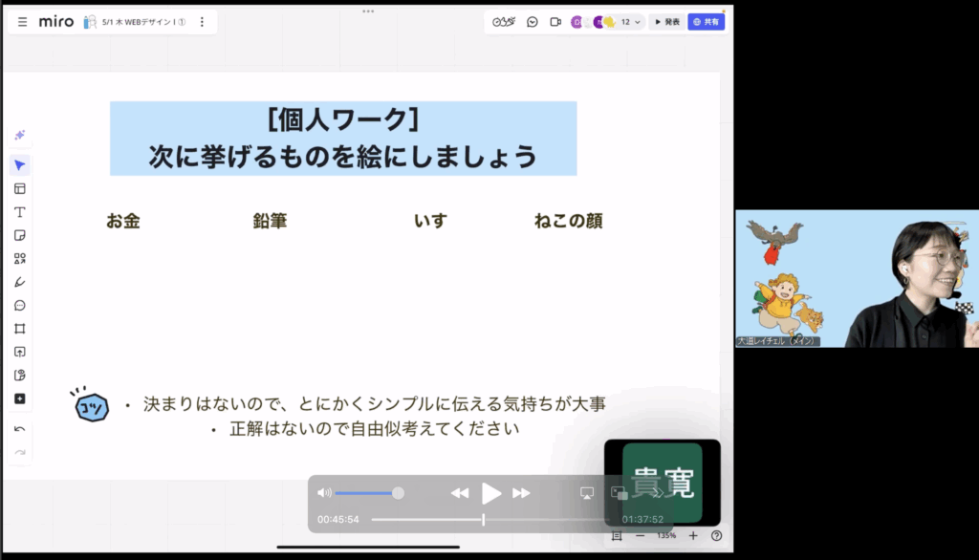Click the 発表 present button

[x=667, y=22]
